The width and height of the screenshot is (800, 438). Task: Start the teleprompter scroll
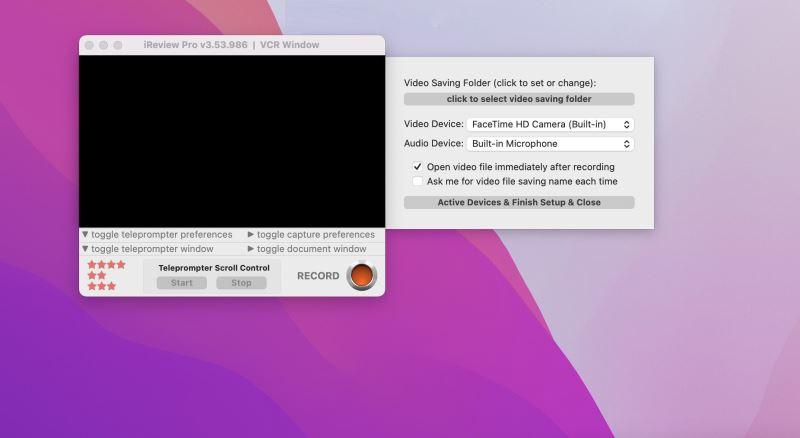point(182,283)
